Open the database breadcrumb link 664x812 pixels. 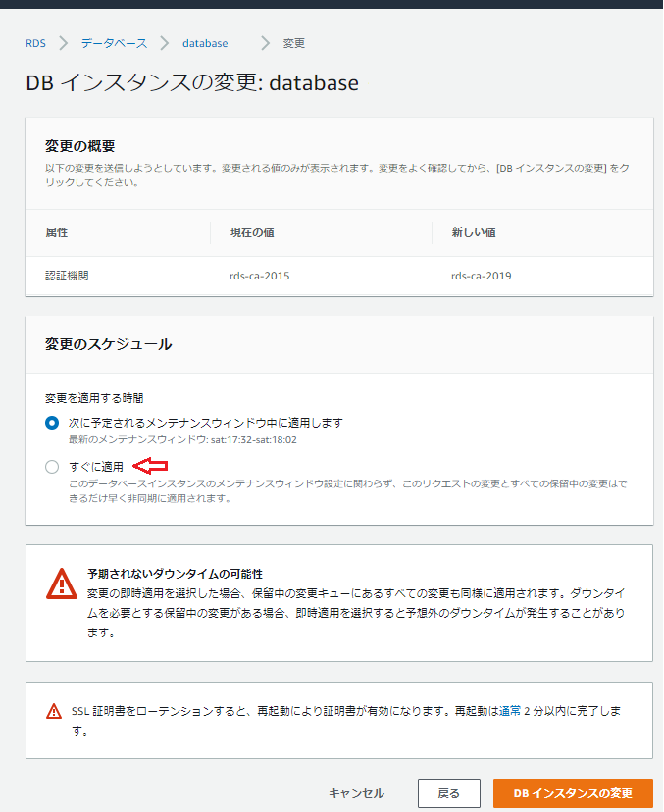click(x=205, y=43)
